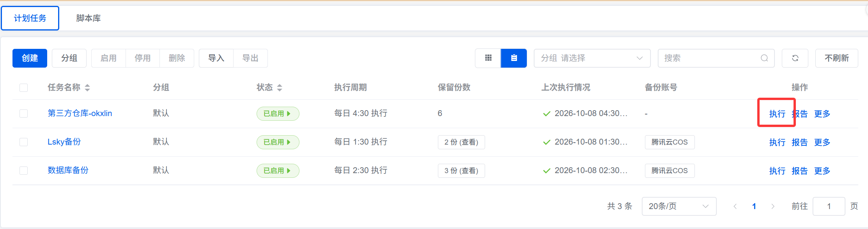Click the search magnifier icon

[x=764, y=58]
